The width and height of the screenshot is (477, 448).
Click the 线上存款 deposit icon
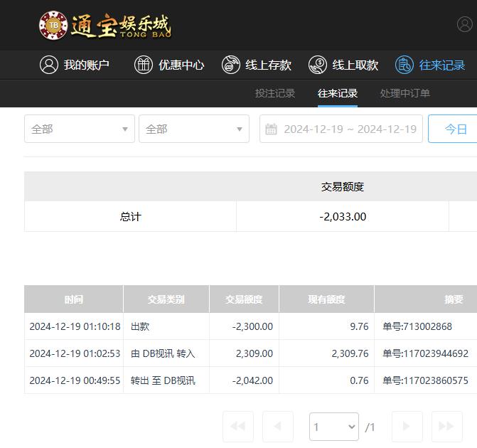231,65
